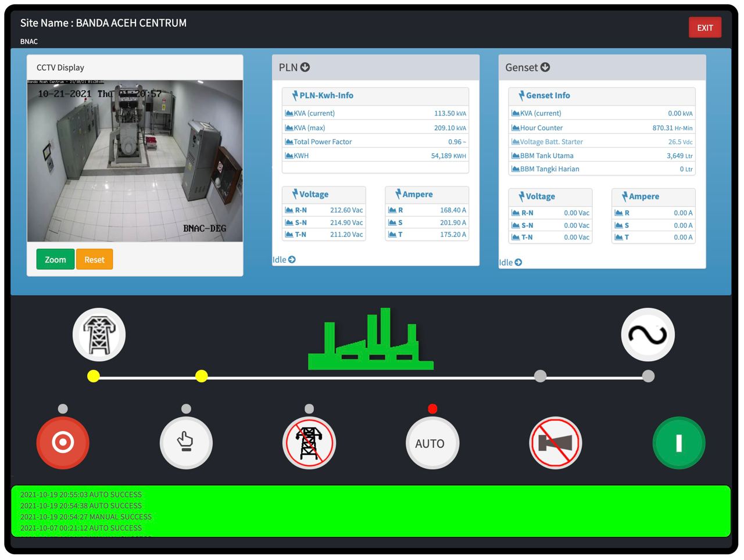Collapse the PLN panel arrow
This screenshot has height=560, width=744.
pos(305,67)
